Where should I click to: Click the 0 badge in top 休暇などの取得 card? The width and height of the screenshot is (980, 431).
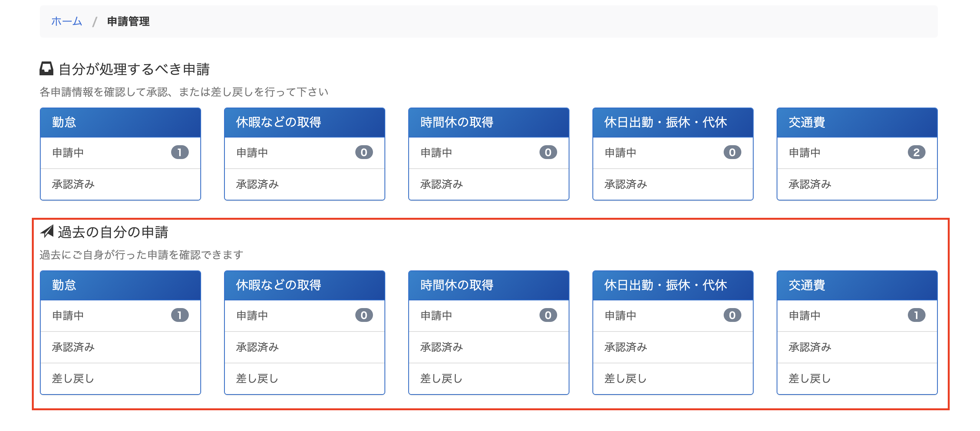click(364, 153)
